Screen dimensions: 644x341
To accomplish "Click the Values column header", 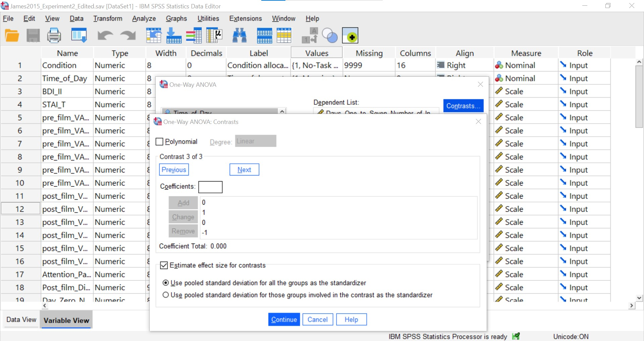I will coord(317,53).
